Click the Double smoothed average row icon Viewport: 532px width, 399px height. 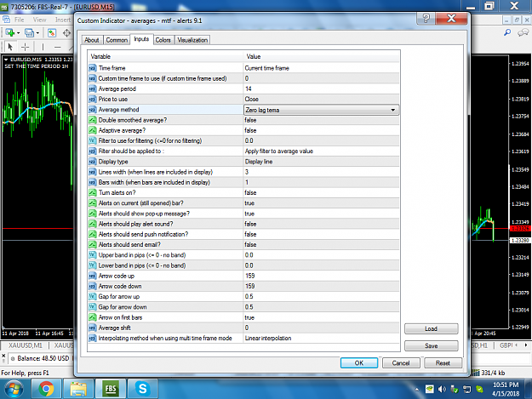point(93,120)
